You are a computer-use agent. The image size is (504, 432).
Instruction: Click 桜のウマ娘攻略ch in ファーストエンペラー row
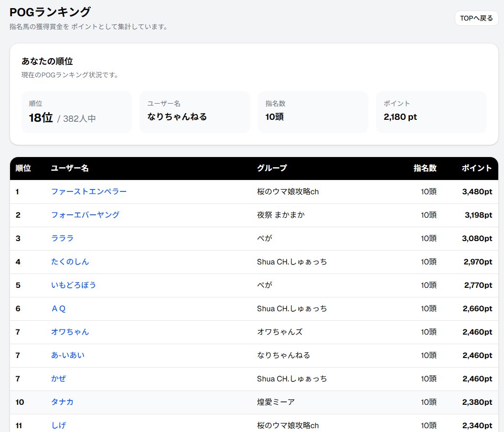(288, 191)
